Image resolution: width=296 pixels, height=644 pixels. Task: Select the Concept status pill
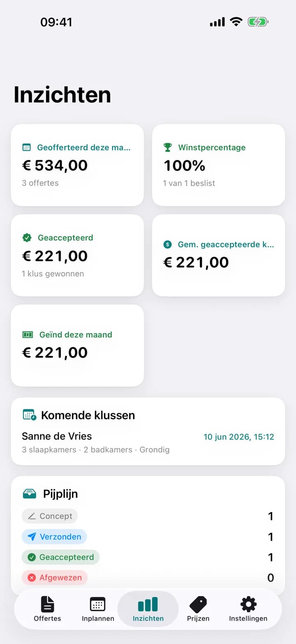(50, 516)
